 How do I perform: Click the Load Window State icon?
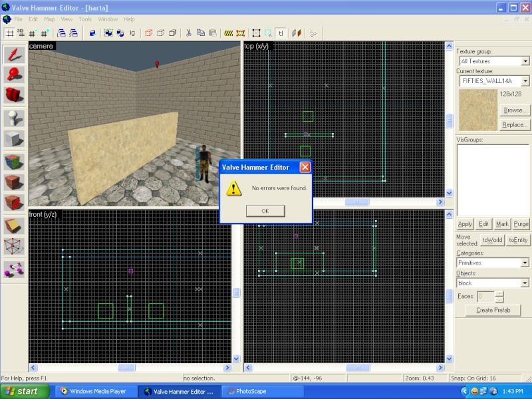[61, 33]
